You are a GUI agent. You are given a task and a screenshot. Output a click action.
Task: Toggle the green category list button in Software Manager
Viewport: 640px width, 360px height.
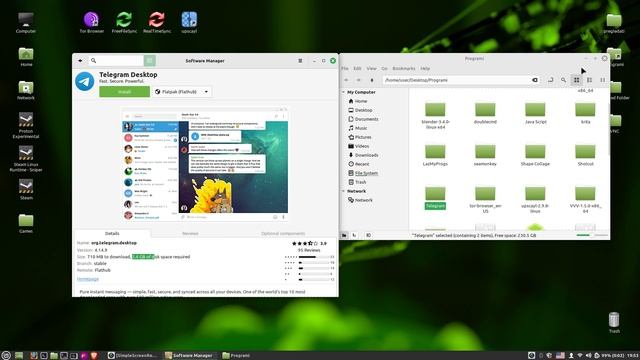pos(150,61)
